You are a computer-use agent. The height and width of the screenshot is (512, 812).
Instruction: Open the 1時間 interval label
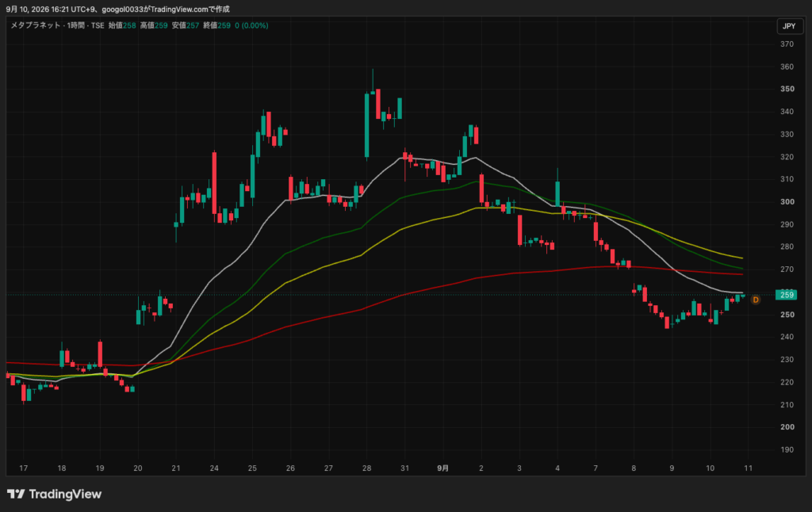tap(75, 25)
